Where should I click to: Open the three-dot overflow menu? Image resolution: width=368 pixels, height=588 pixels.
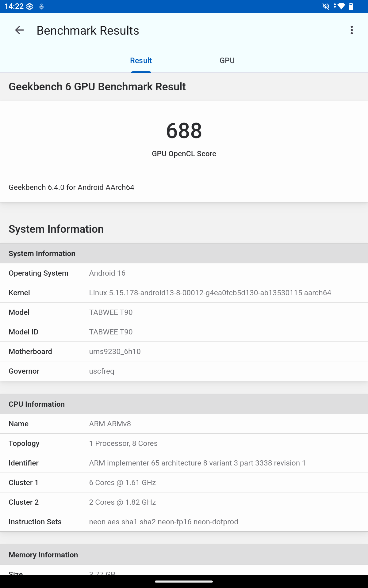point(351,30)
